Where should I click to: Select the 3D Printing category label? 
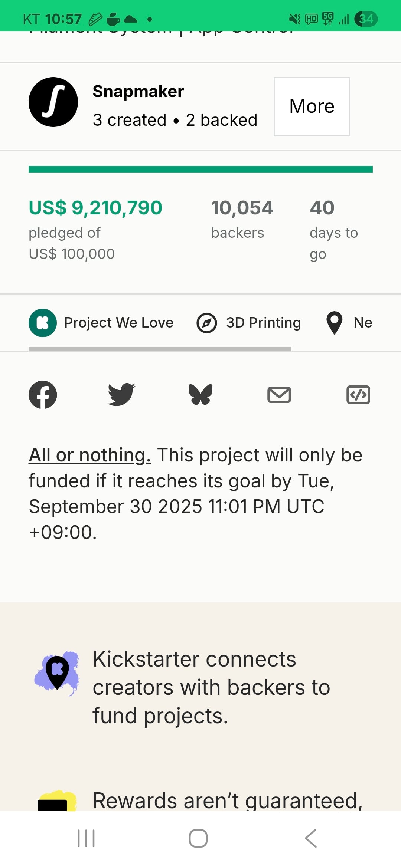tap(264, 323)
